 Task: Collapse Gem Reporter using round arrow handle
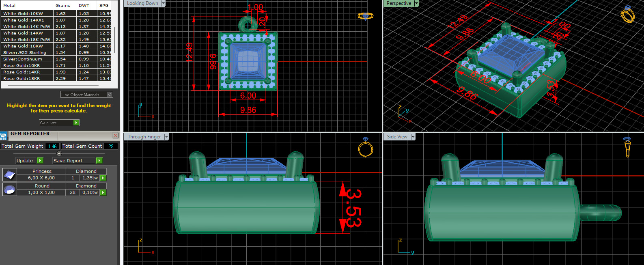tap(59, 153)
